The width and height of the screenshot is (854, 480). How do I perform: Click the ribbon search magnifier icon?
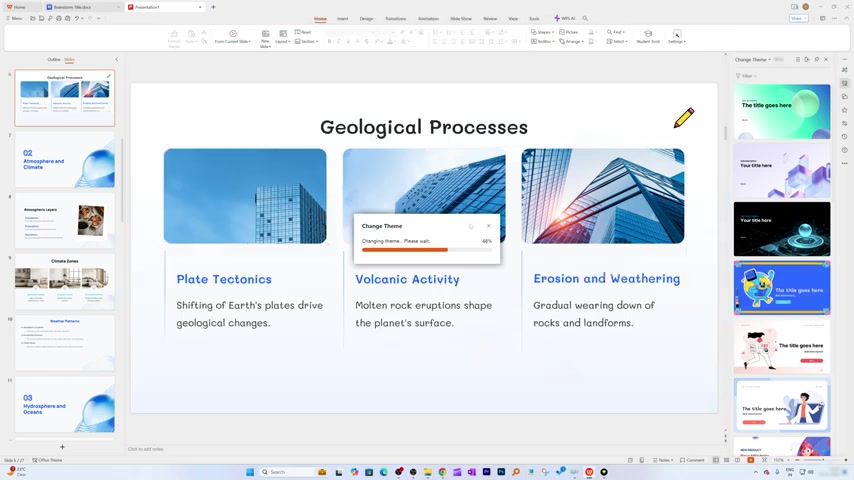(x=585, y=18)
